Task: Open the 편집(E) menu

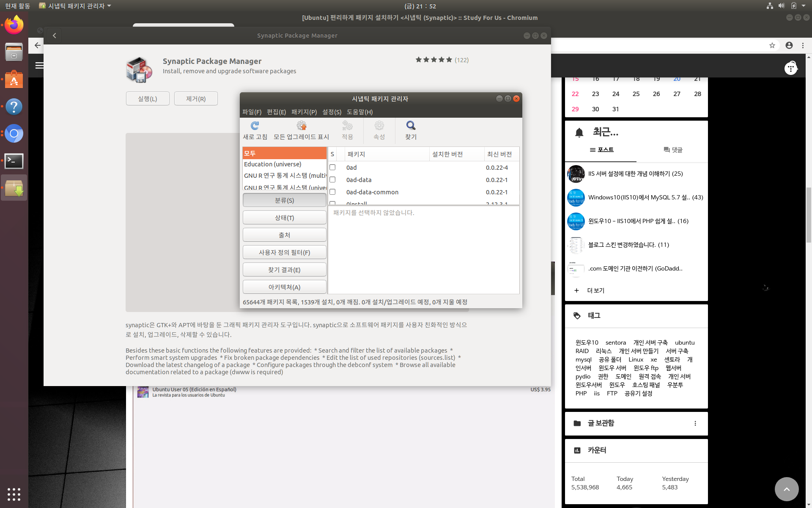Action: click(276, 112)
